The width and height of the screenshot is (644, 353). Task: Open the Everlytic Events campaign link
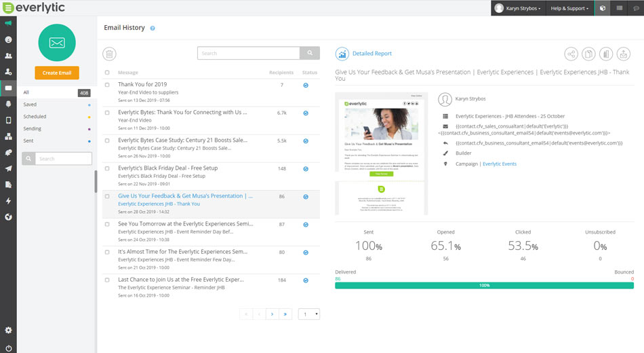[499, 164]
